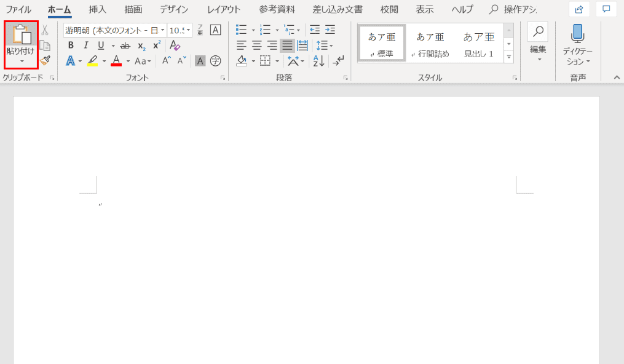Toggle character shading
The height and width of the screenshot is (364, 624).
click(200, 61)
